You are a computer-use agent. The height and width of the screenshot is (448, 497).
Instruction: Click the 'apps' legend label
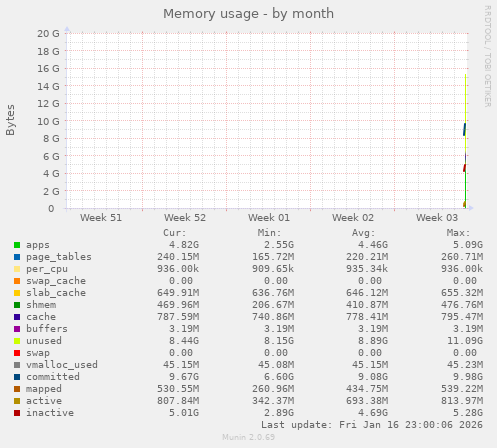tap(38, 245)
